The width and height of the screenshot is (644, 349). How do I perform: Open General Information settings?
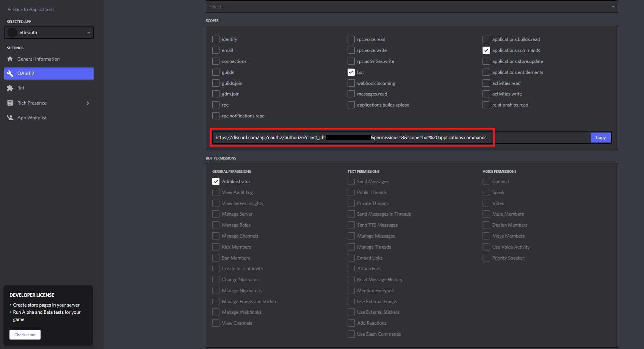49,59
